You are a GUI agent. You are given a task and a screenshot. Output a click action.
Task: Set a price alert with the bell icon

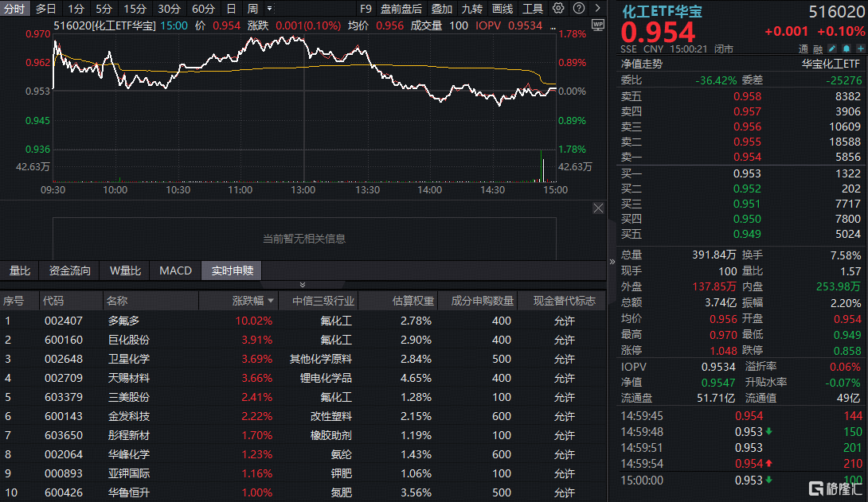coord(846,49)
